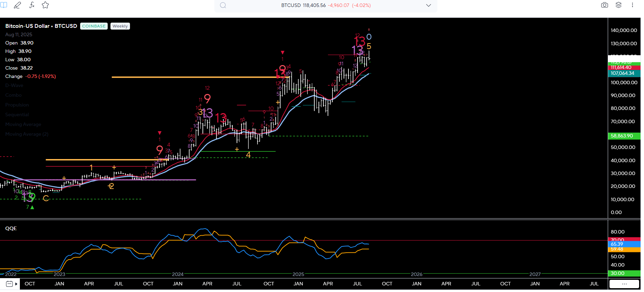The width and height of the screenshot is (644, 292).
Task: Open the layers stack icon
Action: 619,5
